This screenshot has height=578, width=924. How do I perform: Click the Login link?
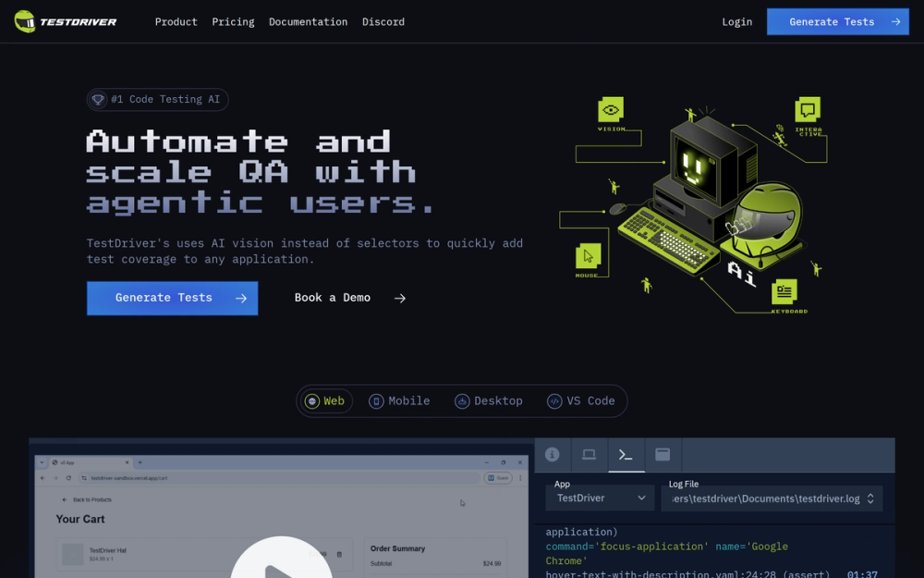(736, 22)
